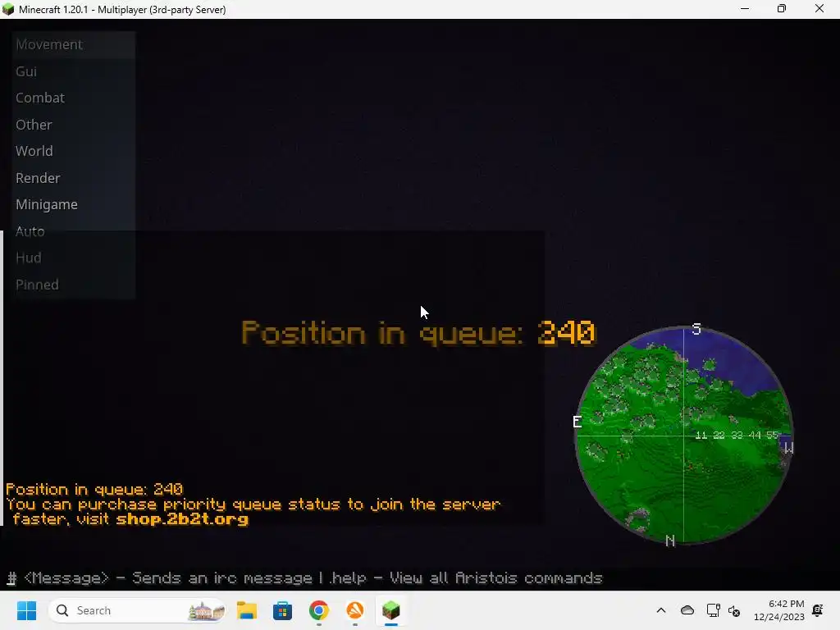Click the OneDrive cloud tray icon
The height and width of the screenshot is (630, 840).
tap(687, 610)
